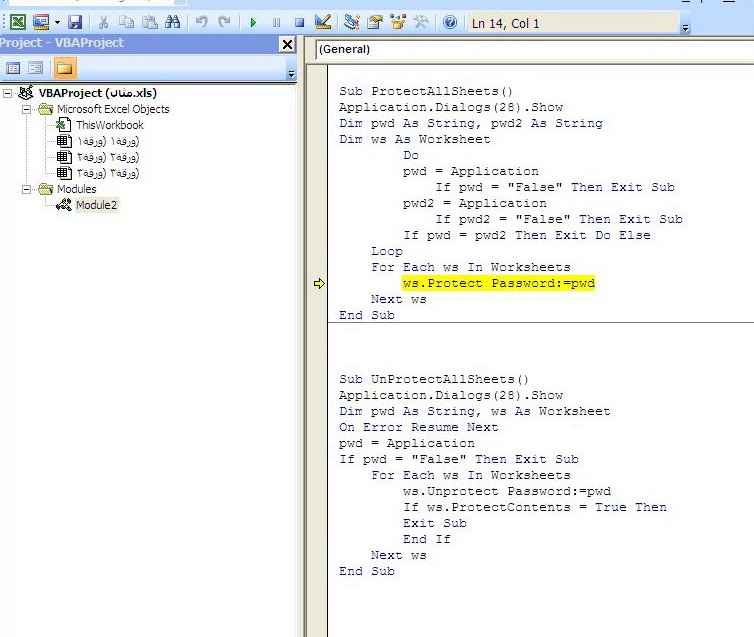Click the Cut scissors icon

(x=103, y=22)
